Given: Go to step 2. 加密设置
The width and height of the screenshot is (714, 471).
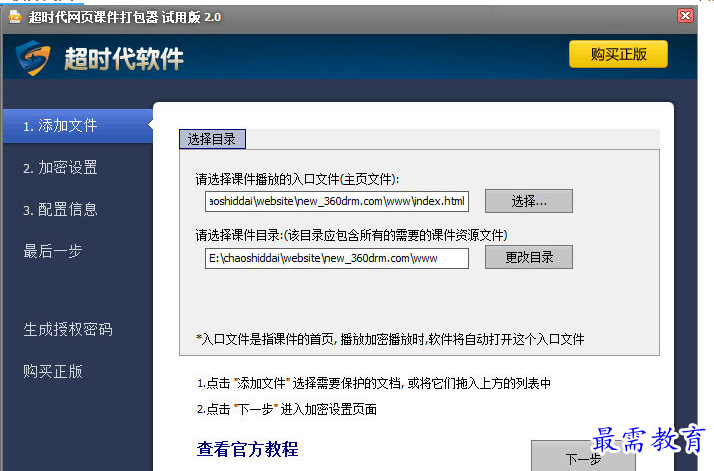Looking at the screenshot, I should pyautogui.click(x=60, y=168).
